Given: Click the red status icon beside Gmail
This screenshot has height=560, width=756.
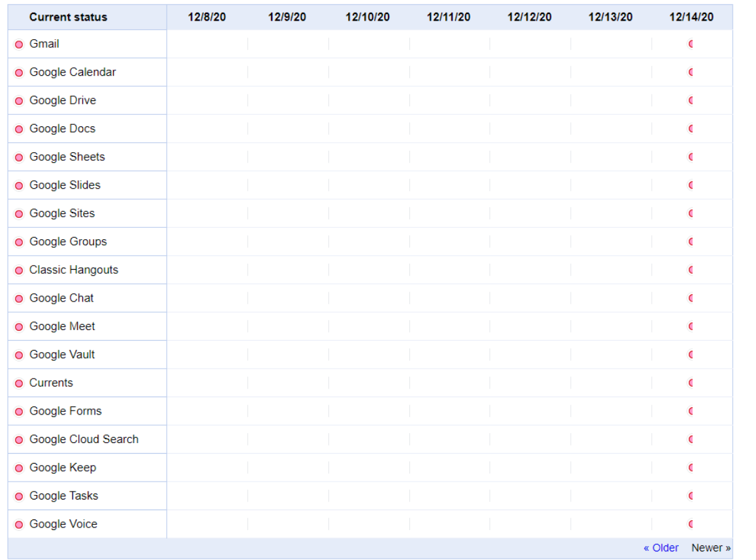Looking at the screenshot, I should 19,45.
